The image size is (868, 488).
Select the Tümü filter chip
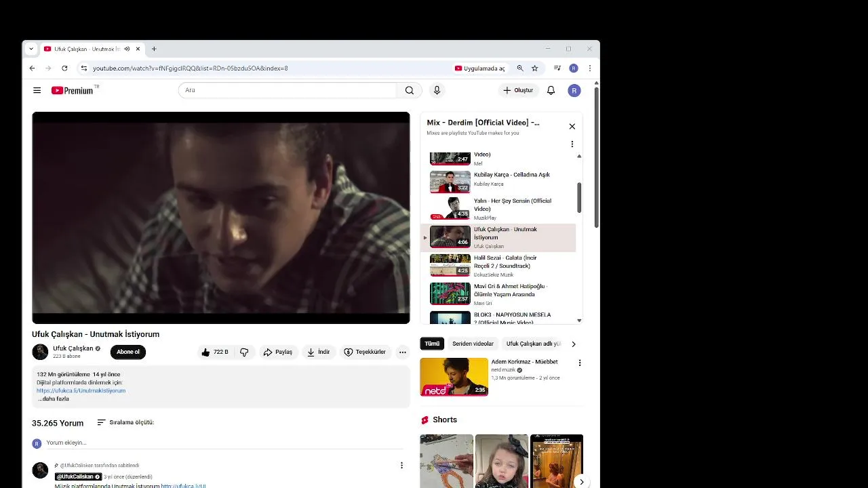coord(432,344)
